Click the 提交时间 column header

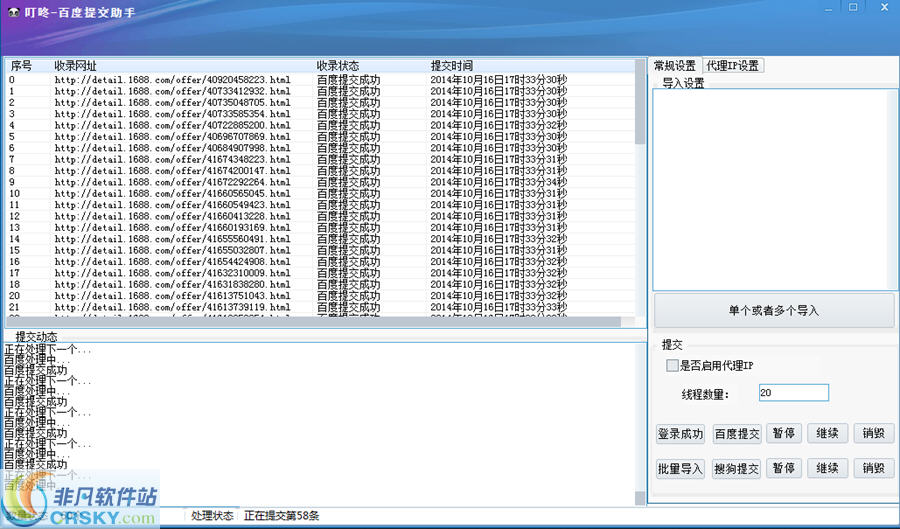click(x=452, y=66)
